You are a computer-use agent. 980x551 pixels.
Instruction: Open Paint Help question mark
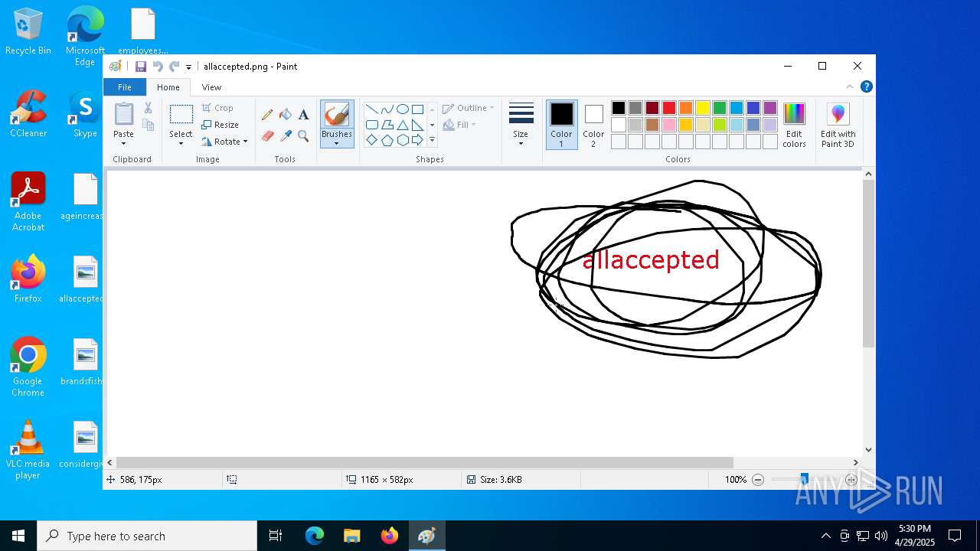[x=866, y=86]
